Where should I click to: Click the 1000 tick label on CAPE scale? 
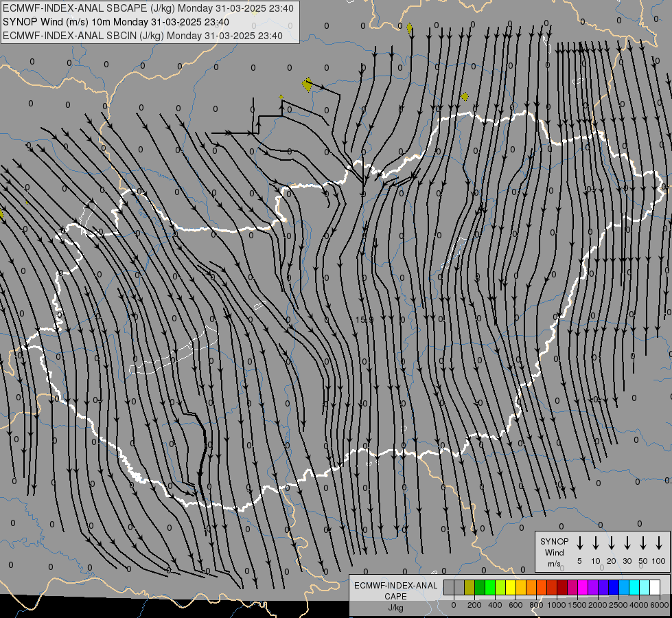[557, 605]
